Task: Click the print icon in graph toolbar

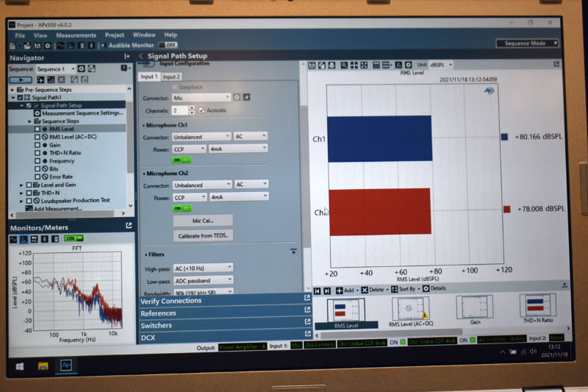Action: coord(332,65)
